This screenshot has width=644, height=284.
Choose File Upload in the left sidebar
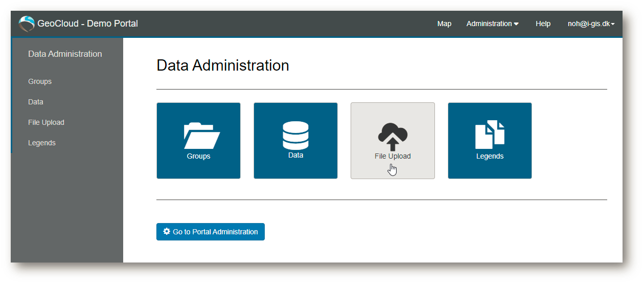(46, 122)
